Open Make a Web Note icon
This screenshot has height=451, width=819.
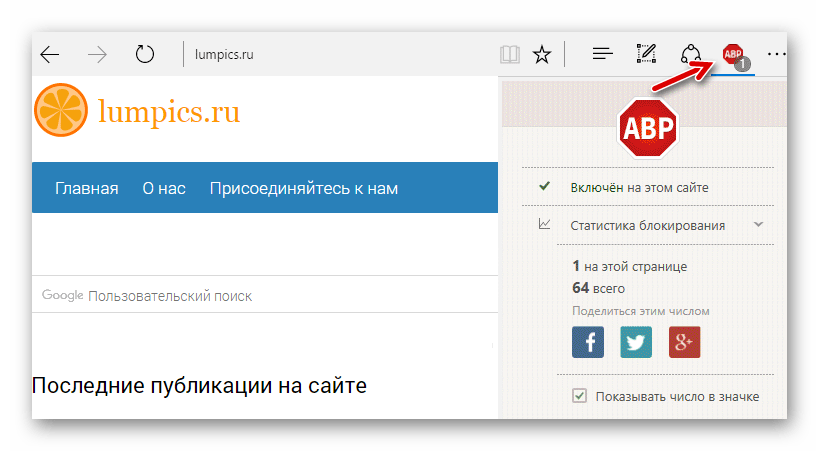tap(645, 55)
